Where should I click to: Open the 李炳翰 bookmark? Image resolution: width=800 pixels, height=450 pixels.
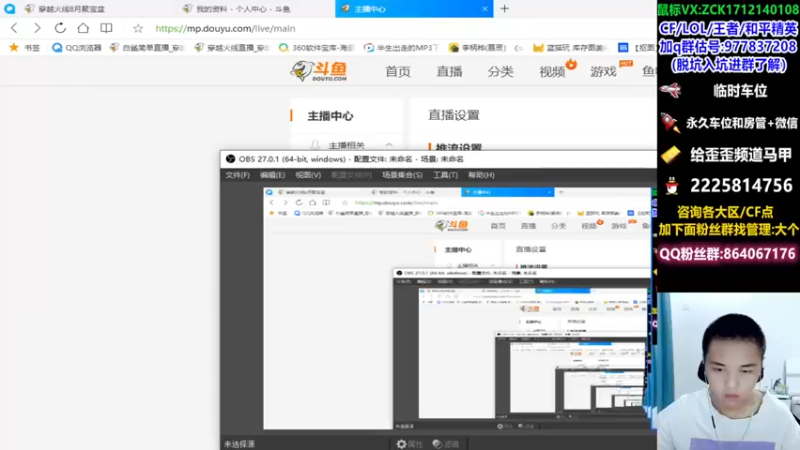tap(478, 47)
